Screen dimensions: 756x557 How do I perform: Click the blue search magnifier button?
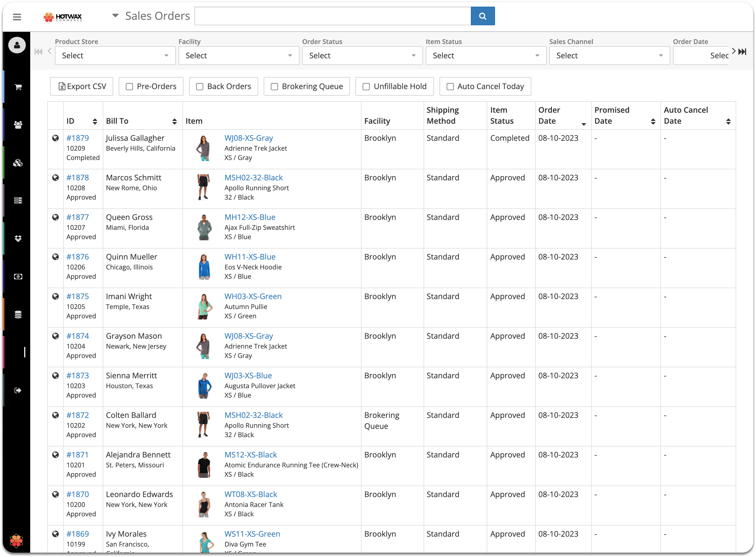(x=482, y=16)
